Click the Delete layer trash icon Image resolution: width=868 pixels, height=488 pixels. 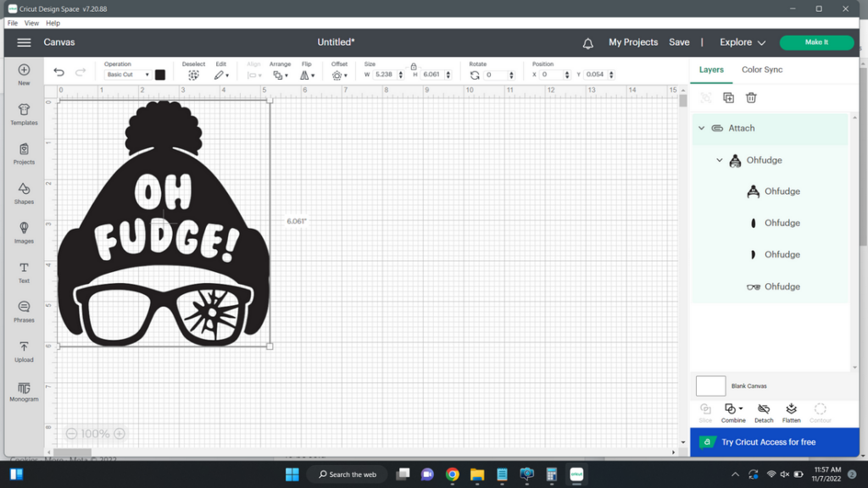[751, 98]
